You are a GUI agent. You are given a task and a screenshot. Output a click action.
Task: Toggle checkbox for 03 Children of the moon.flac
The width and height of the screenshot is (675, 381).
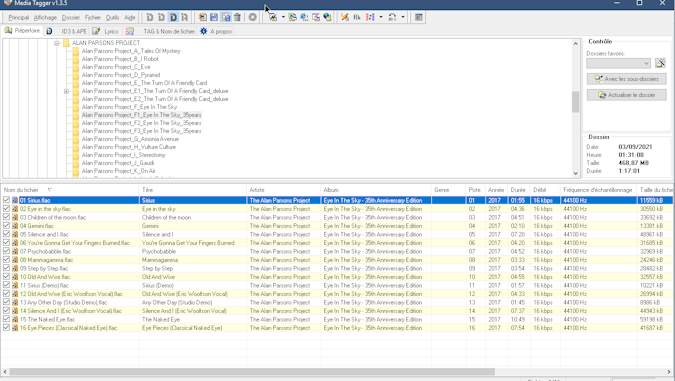click(x=6, y=217)
